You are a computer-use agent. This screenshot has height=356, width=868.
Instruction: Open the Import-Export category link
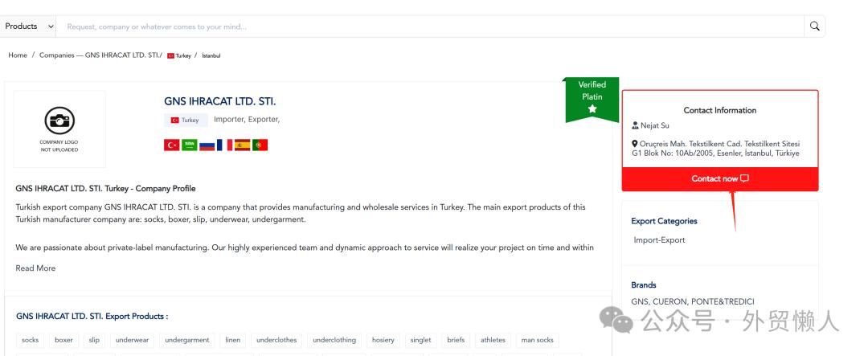click(x=659, y=239)
